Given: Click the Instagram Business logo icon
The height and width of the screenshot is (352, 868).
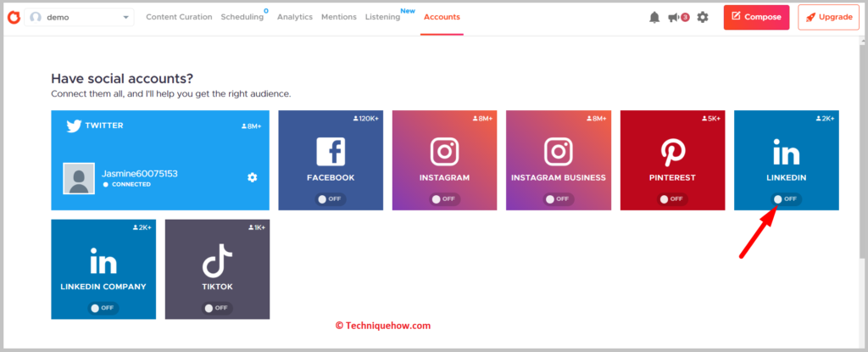Looking at the screenshot, I should tap(559, 151).
